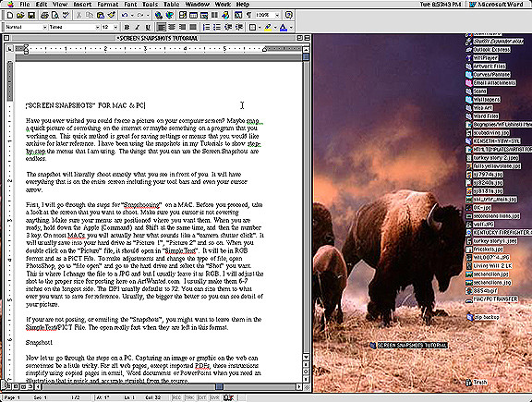Click the Insert Hyperlink globe icon

pos(158,16)
